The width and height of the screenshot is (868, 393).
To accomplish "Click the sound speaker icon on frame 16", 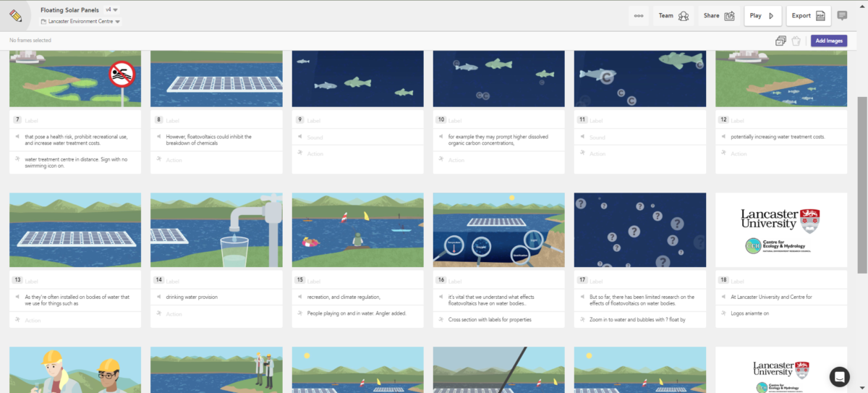I will coord(441,297).
